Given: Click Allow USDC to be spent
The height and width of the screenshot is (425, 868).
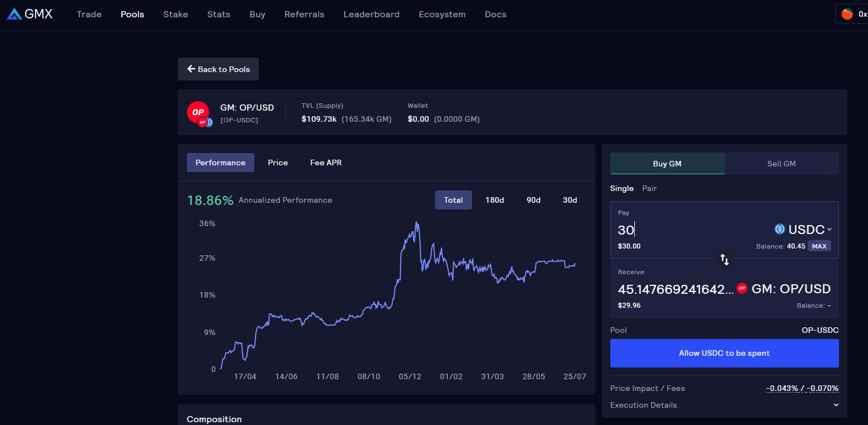Looking at the screenshot, I should coord(724,353).
